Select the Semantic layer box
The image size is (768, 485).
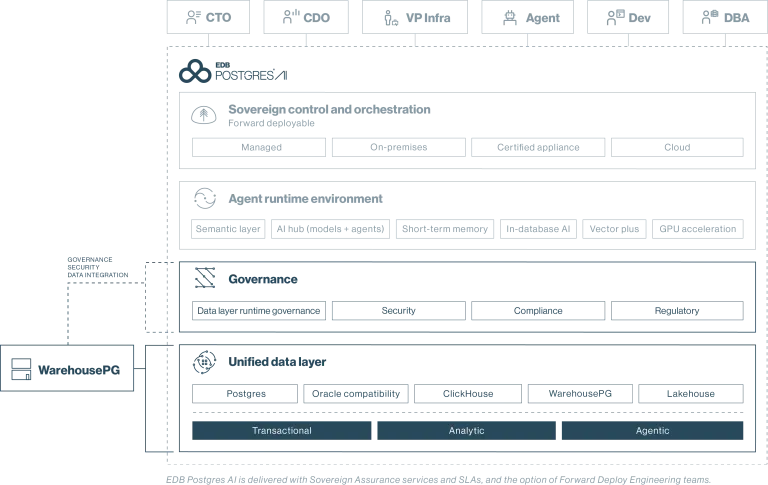click(228, 229)
